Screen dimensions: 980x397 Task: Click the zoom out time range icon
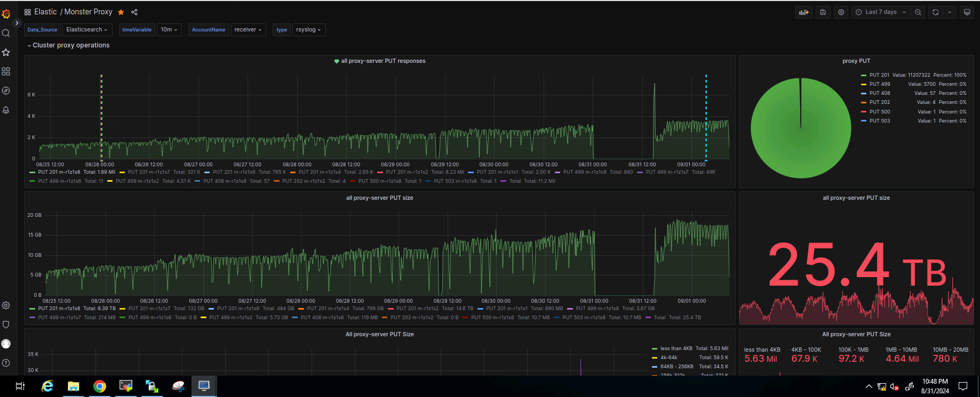[918, 12]
